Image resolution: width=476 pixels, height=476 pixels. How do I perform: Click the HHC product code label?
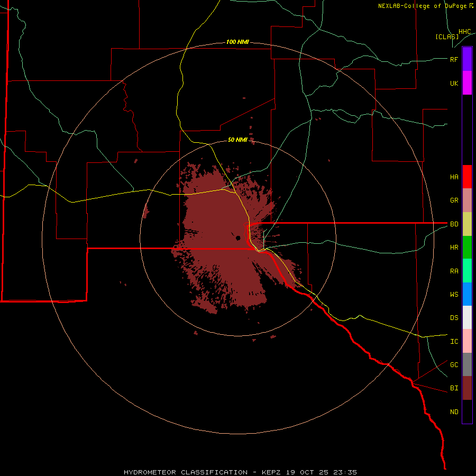coord(464,32)
